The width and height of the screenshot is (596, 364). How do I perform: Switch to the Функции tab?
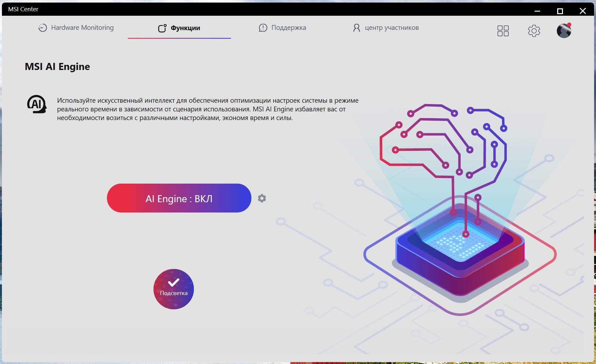tap(179, 28)
